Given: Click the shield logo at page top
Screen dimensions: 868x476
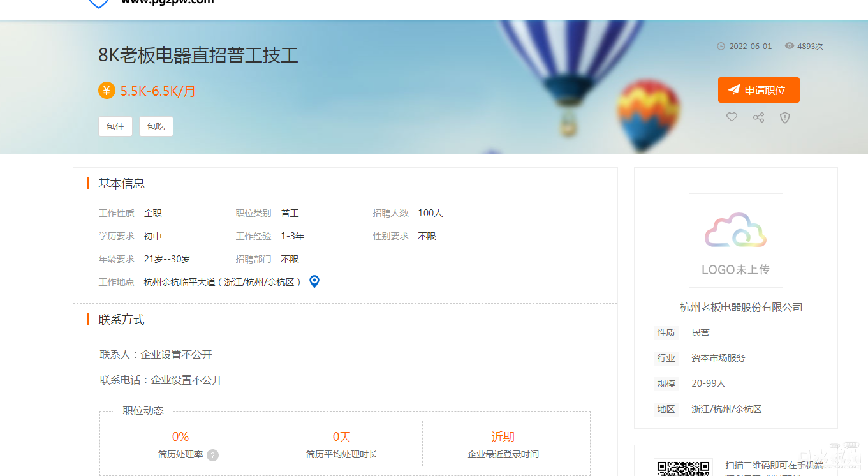Looking at the screenshot, I should click(x=98, y=3).
